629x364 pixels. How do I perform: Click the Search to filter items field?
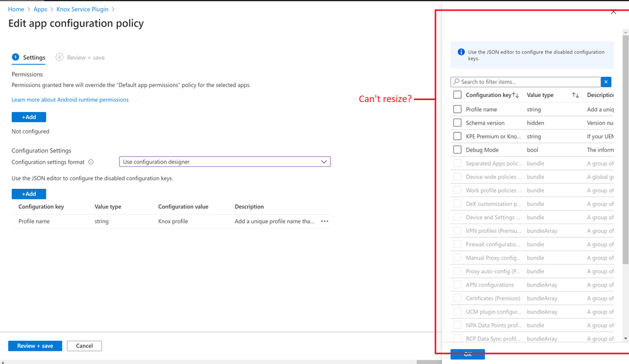(526, 82)
